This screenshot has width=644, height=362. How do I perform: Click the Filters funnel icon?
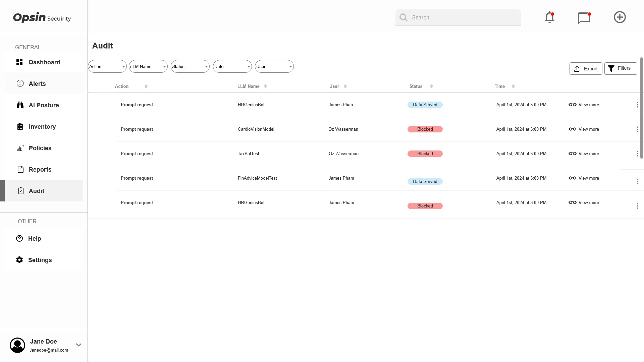[611, 68]
